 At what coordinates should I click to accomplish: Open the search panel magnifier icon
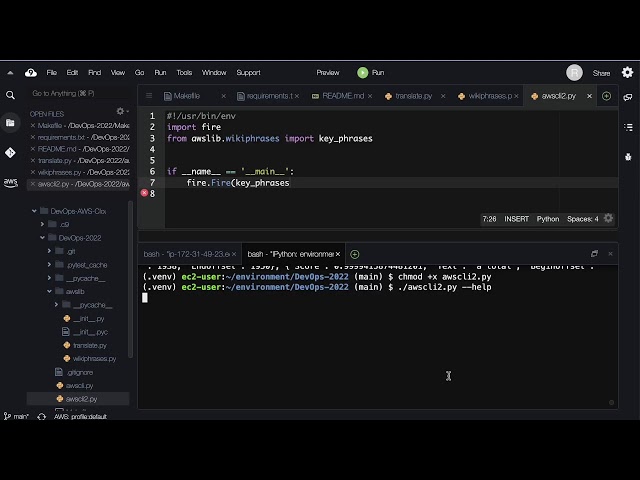click(11, 95)
